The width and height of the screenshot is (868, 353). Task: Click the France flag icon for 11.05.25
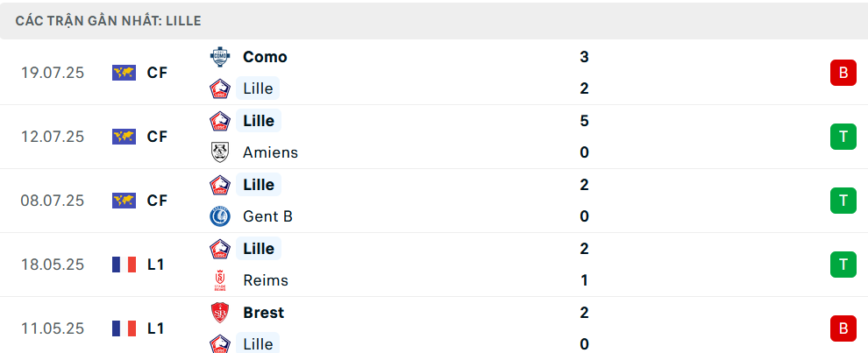[124, 328]
